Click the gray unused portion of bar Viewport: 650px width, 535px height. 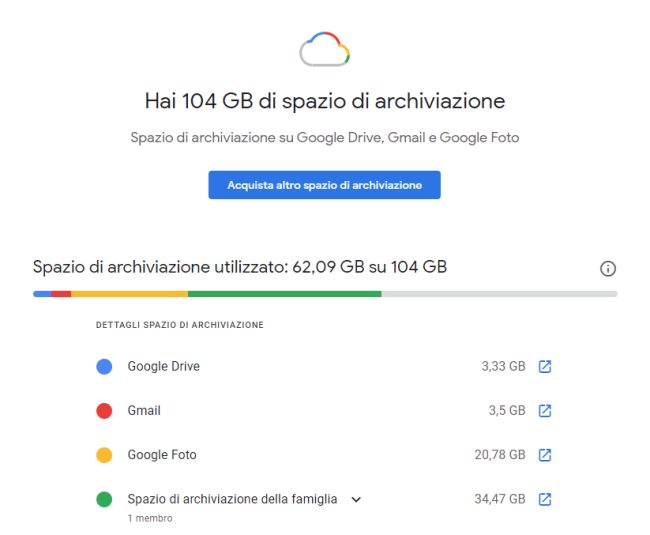click(499, 294)
